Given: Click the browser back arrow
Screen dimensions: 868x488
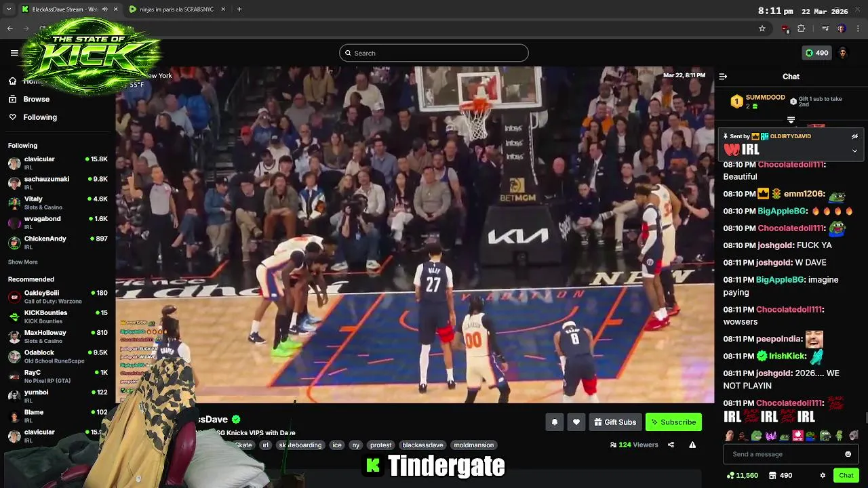Looking at the screenshot, I should click(x=9, y=28).
